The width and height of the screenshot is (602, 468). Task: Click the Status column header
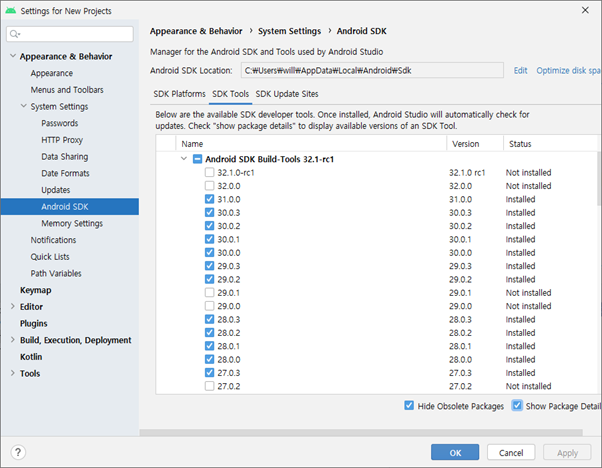pyautogui.click(x=552, y=144)
